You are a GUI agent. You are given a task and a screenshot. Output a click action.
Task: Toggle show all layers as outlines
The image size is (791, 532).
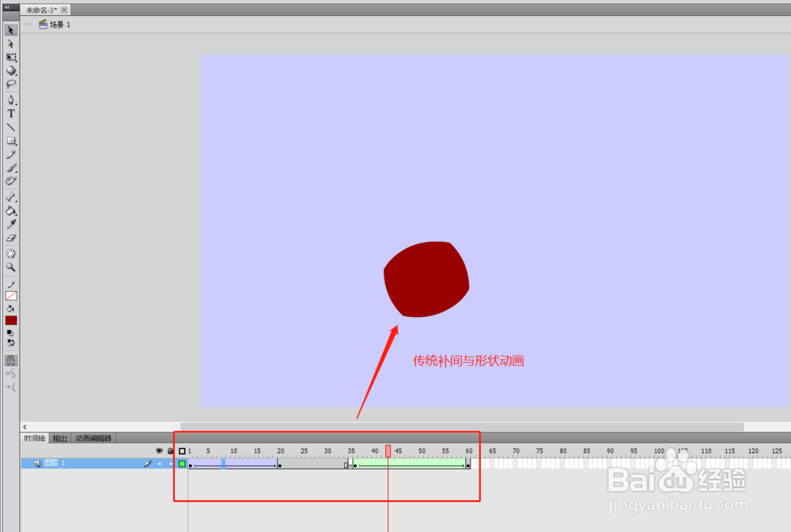point(182,451)
